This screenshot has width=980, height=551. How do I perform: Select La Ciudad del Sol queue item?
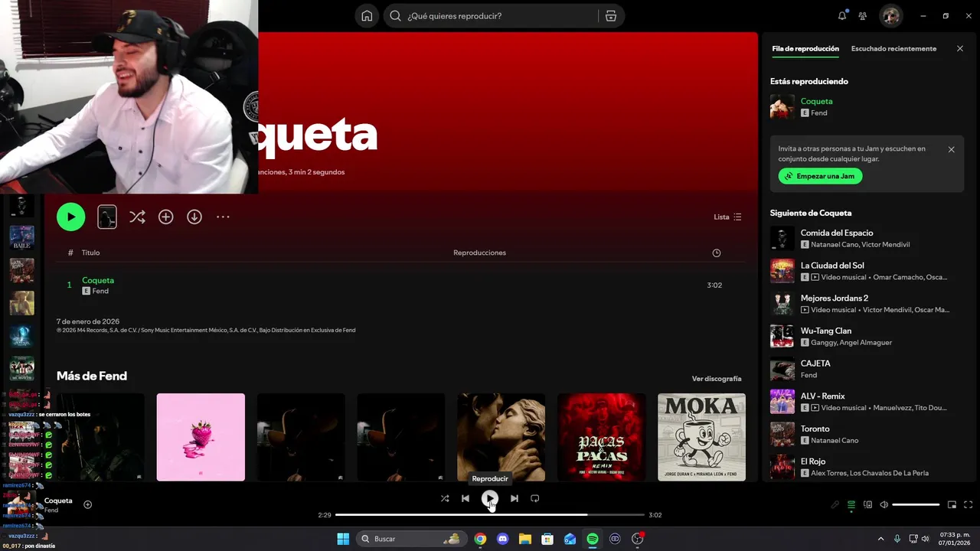coord(867,271)
